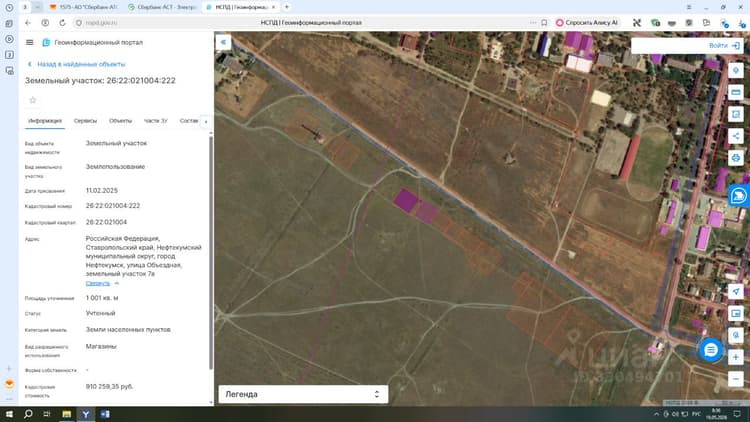Collapse the left info panel with double-chevron
Screen dimensions: 750x422
(223, 42)
